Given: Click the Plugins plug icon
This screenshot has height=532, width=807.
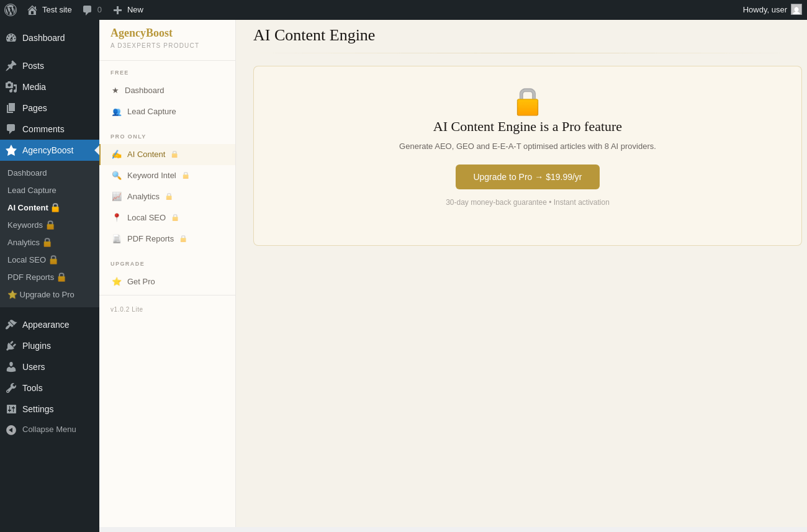Looking at the screenshot, I should 11,346.
